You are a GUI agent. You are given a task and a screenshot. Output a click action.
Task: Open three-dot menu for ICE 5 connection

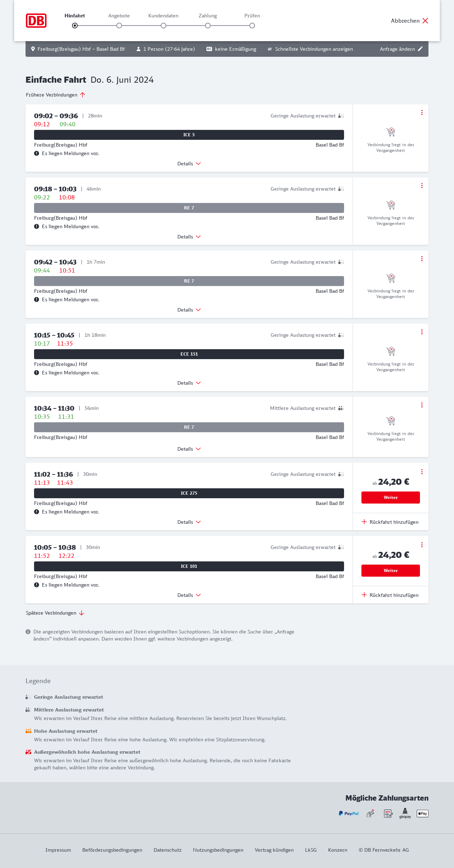(422, 112)
